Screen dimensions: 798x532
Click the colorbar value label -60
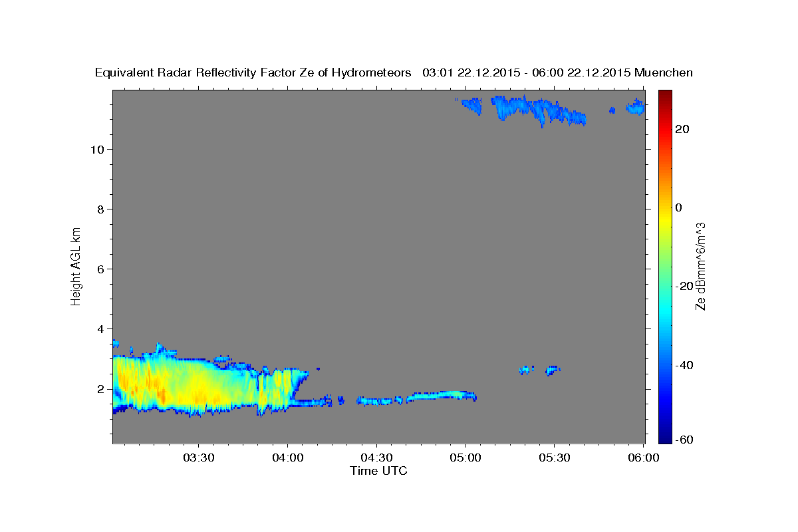(684, 440)
